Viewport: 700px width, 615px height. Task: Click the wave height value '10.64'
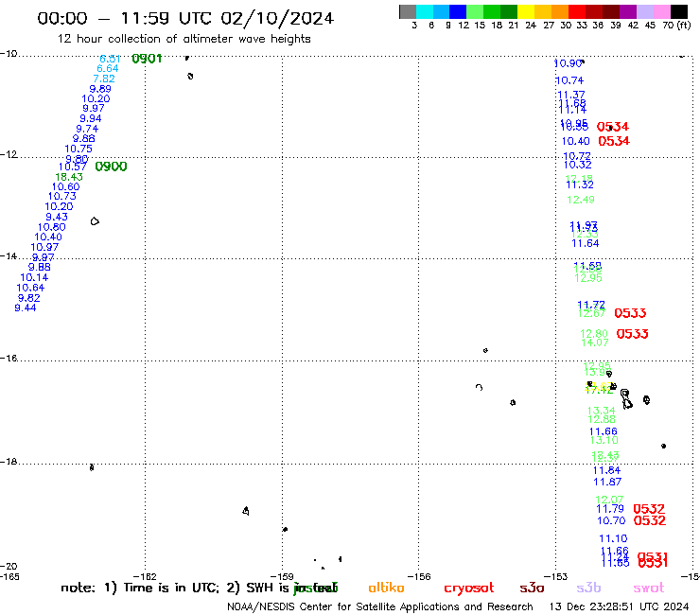[30, 288]
